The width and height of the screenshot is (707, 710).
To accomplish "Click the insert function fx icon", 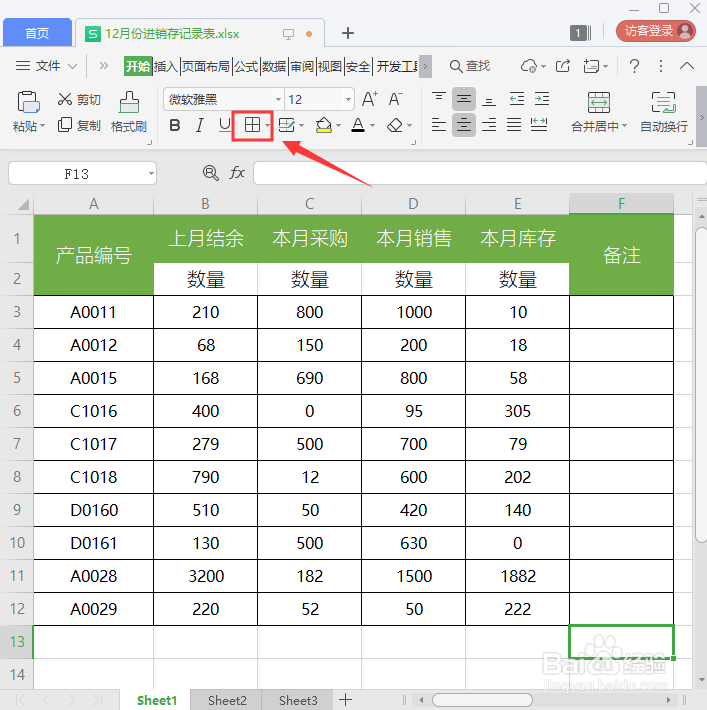I will coord(237,173).
